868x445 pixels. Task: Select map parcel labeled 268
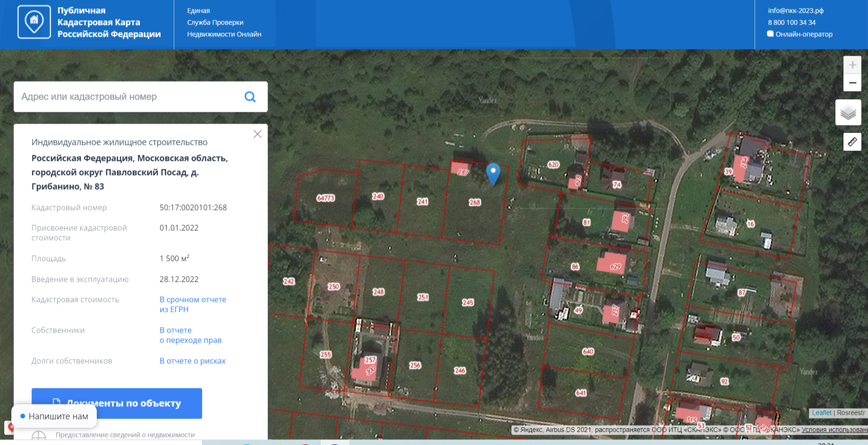475,202
